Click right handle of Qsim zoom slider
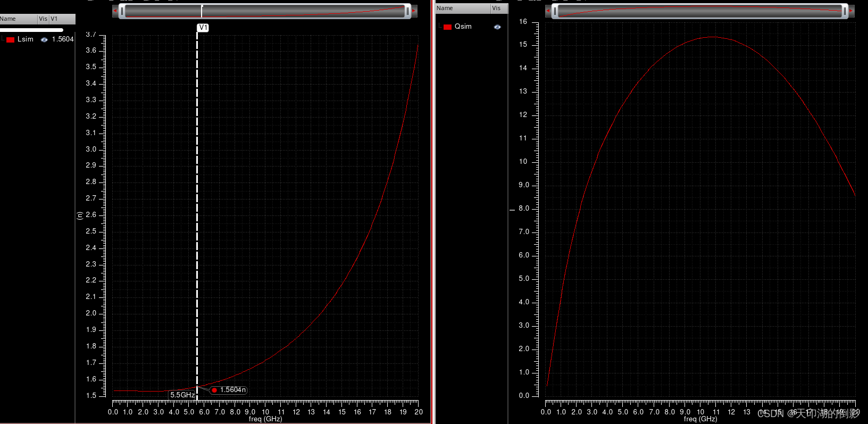Viewport: 868px width, 424px height. coord(845,11)
